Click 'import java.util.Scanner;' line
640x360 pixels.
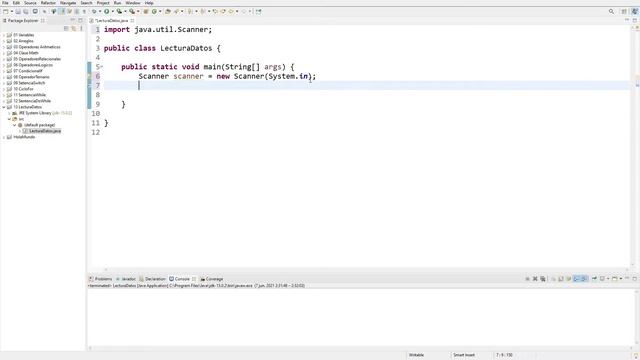coord(158,30)
